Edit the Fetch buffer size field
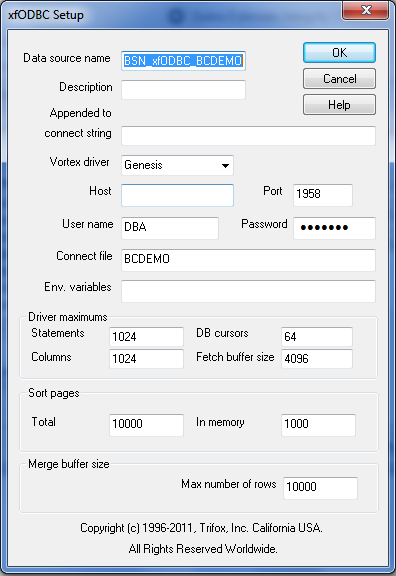The image size is (396, 576). coord(317,359)
